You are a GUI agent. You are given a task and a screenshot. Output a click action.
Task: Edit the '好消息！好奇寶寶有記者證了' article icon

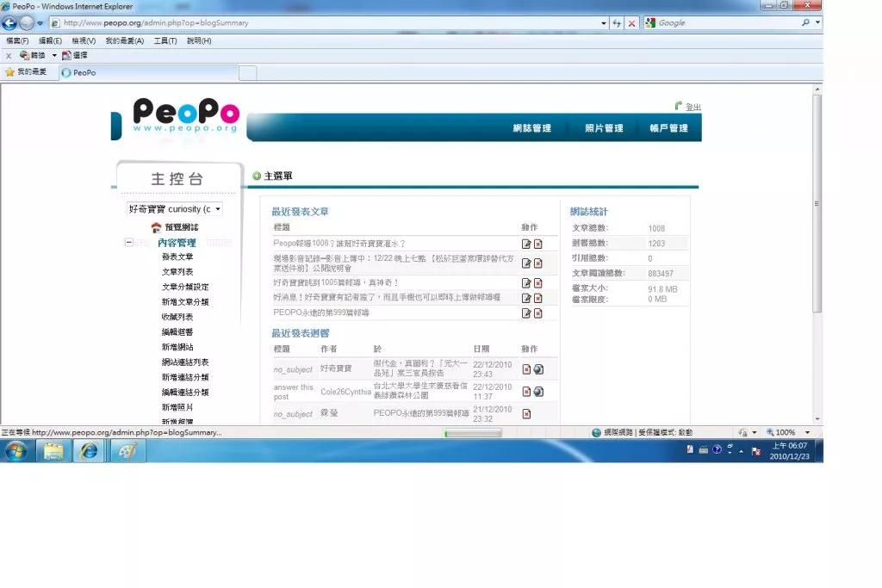click(x=526, y=298)
